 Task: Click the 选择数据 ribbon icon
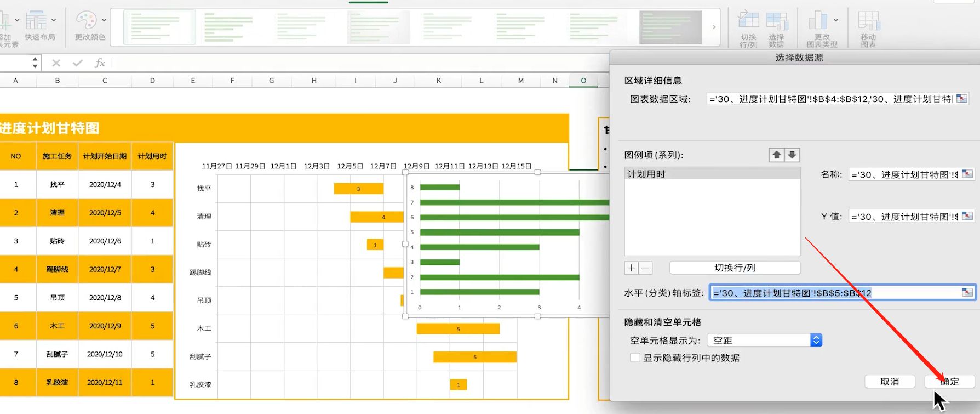(777, 29)
